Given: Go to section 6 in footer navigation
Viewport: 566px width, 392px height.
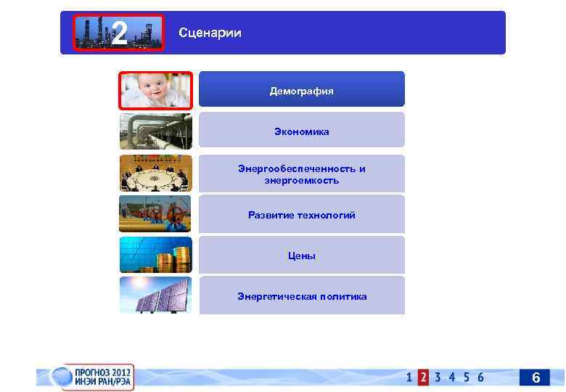Looking at the screenshot, I should (x=481, y=377).
